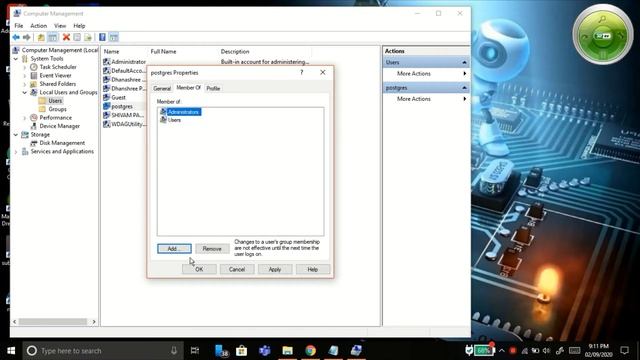Switch to the General tab
640x360 pixels.
point(162,89)
